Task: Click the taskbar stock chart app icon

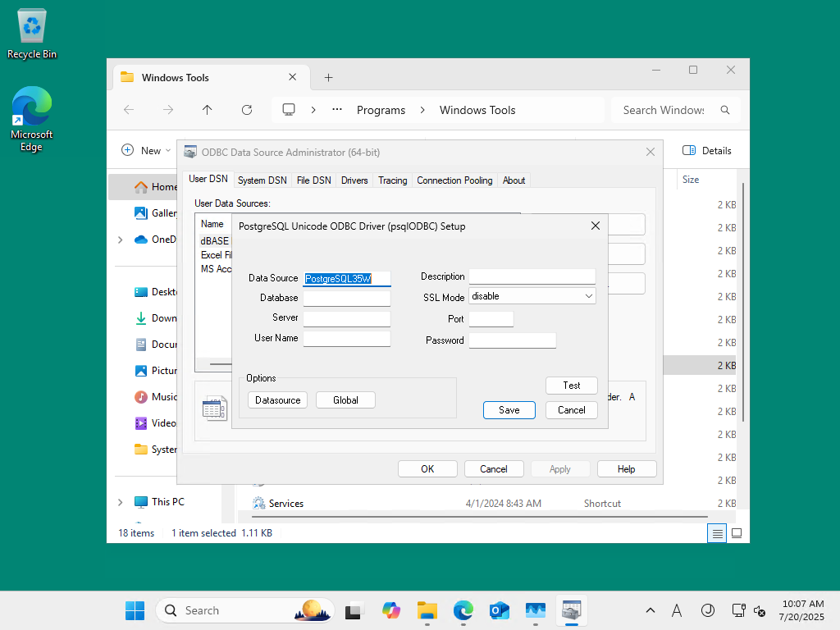Action: tap(536, 610)
